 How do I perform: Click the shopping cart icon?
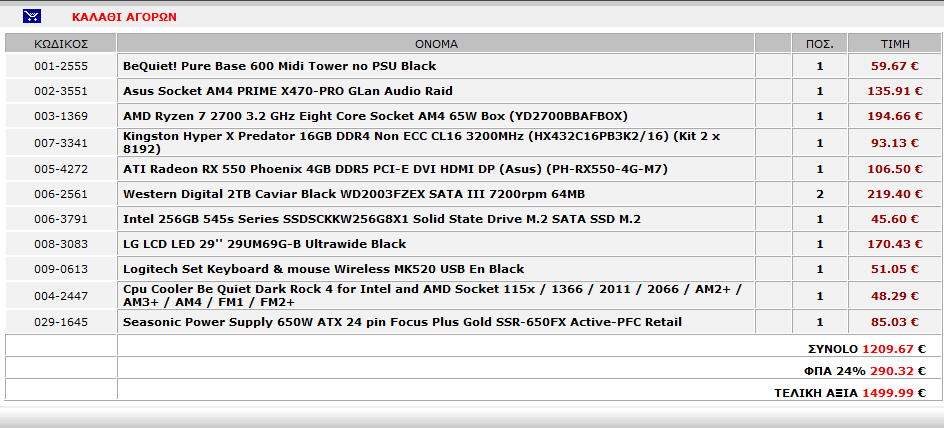(x=32, y=16)
